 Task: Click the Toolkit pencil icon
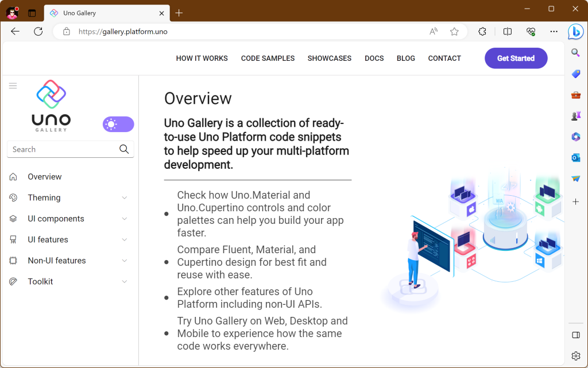pyautogui.click(x=14, y=281)
